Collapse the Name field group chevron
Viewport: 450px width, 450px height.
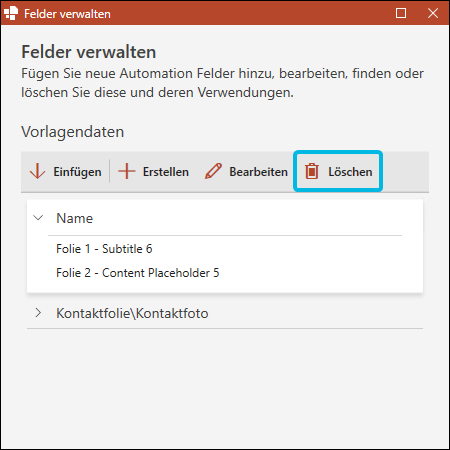[x=38, y=218]
